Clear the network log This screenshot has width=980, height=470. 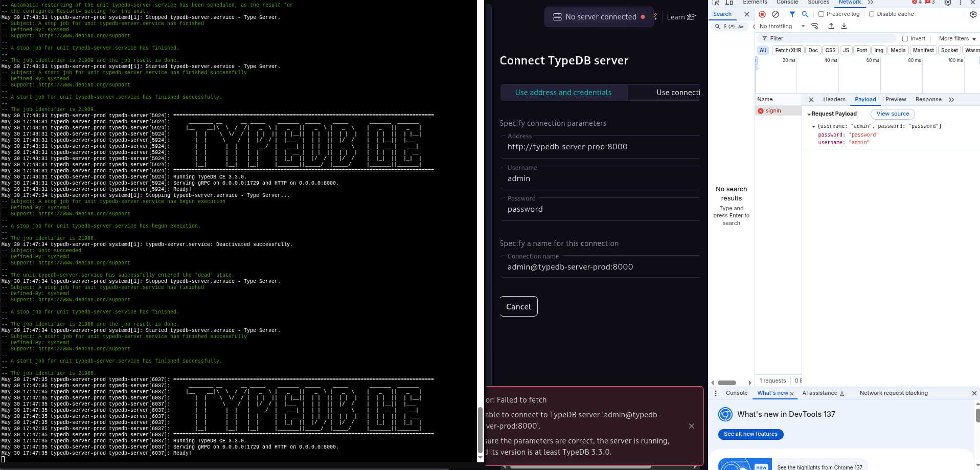point(776,14)
